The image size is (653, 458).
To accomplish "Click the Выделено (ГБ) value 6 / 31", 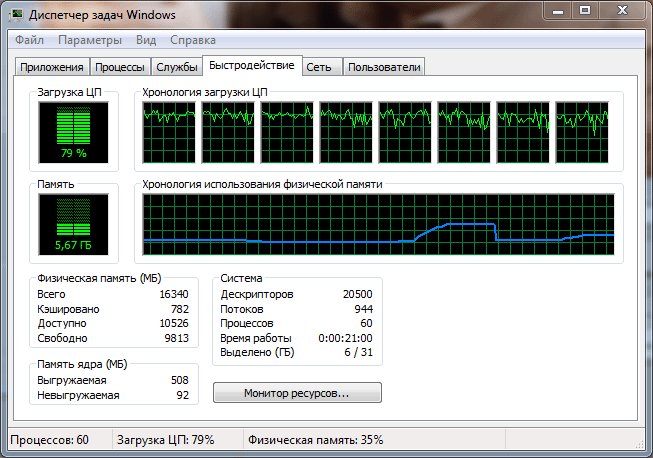I will (x=358, y=352).
